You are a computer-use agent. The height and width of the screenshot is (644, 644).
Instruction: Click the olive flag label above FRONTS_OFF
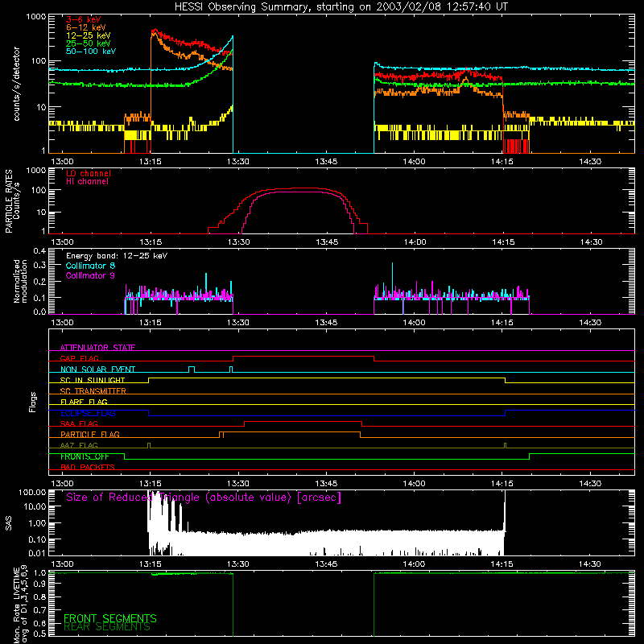[x=79, y=445]
